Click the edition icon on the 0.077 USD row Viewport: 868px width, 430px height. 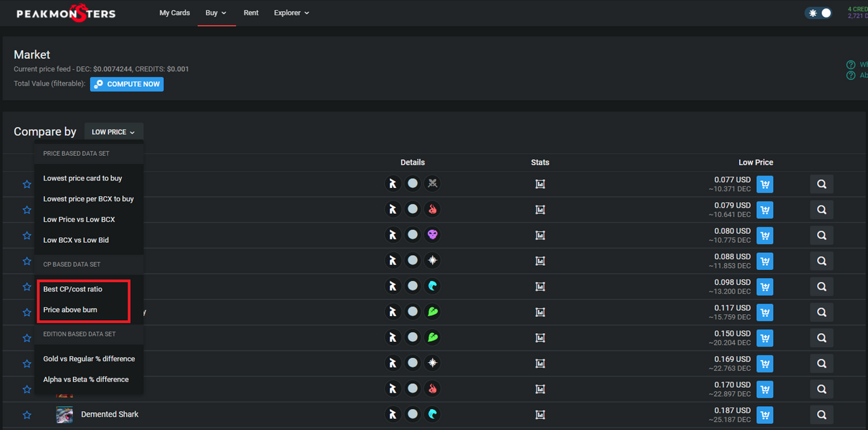pyautogui.click(x=392, y=184)
